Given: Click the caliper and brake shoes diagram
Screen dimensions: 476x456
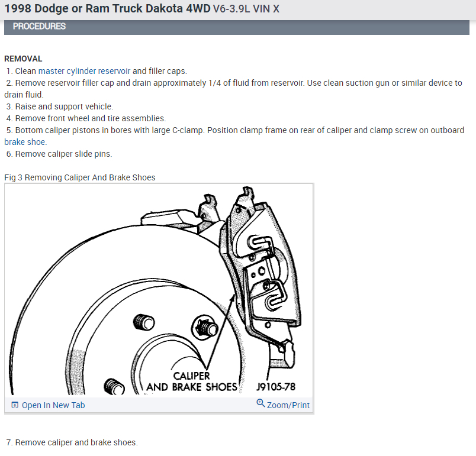Looking at the screenshot, I should [159, 290].
